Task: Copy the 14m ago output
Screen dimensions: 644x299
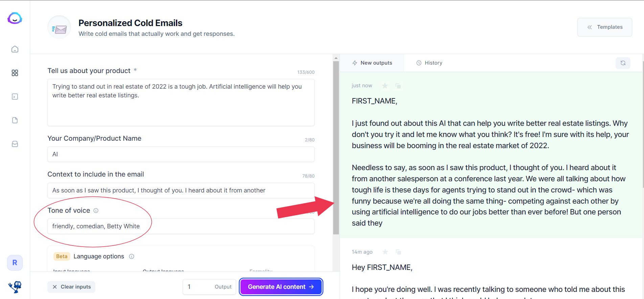Action: [x=398, y=252]
